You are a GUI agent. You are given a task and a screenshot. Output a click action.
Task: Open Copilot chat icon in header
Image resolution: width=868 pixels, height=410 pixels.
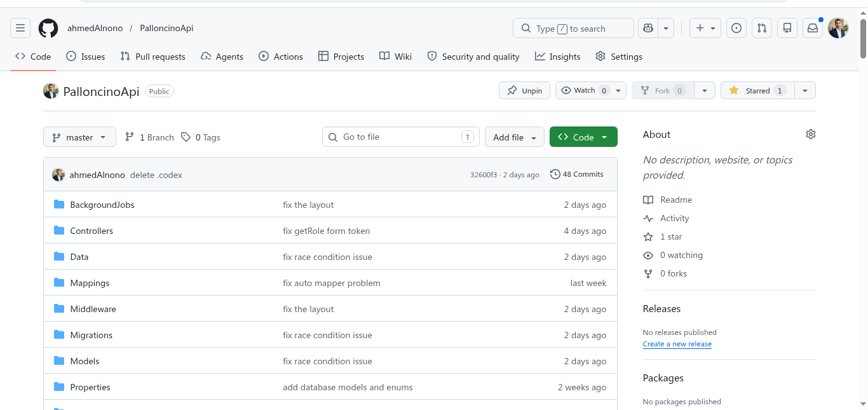point(648,28)
